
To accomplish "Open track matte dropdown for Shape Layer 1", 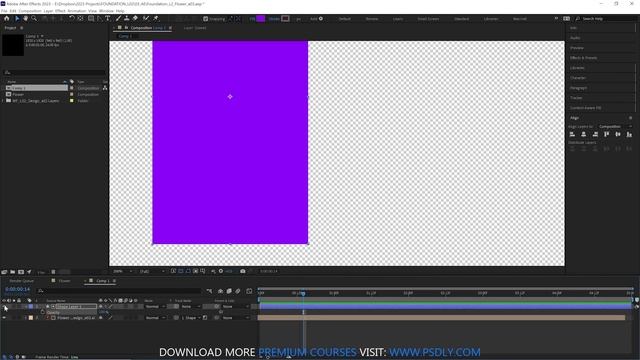I will pyautogui.click(x=190, y=307).
